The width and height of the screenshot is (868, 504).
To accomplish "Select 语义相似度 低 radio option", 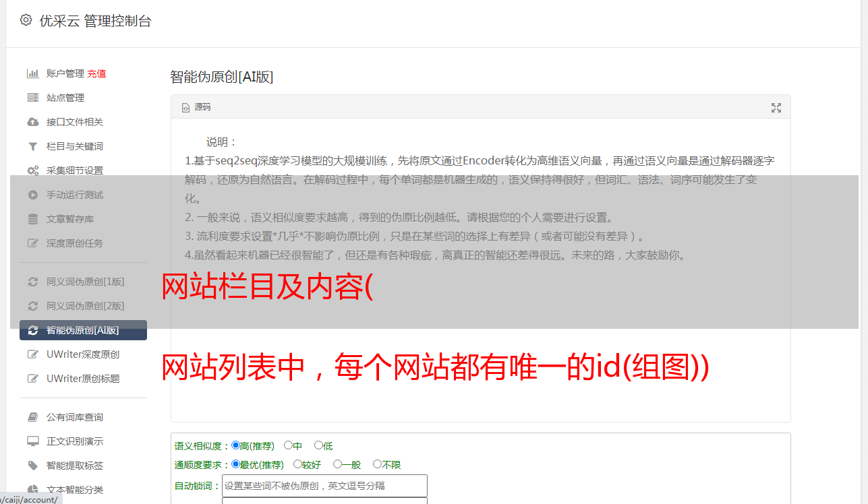I will [318, 445].
